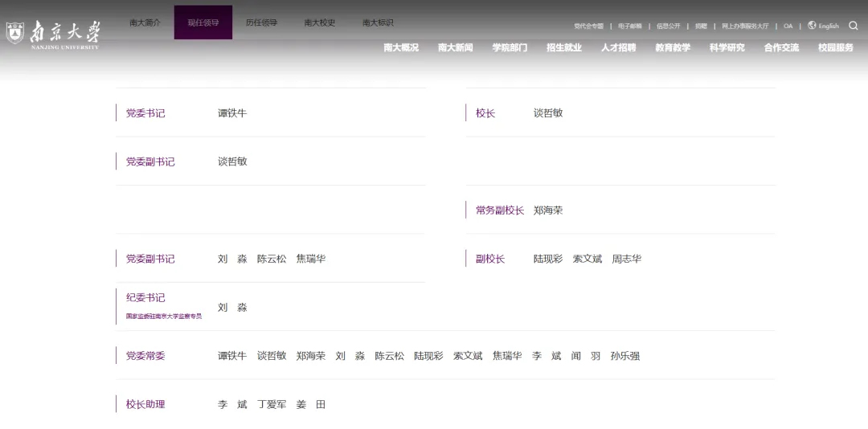The image size is (868, 429).
Task: Click the 党代会专题 link
Action: click(588, 26)
